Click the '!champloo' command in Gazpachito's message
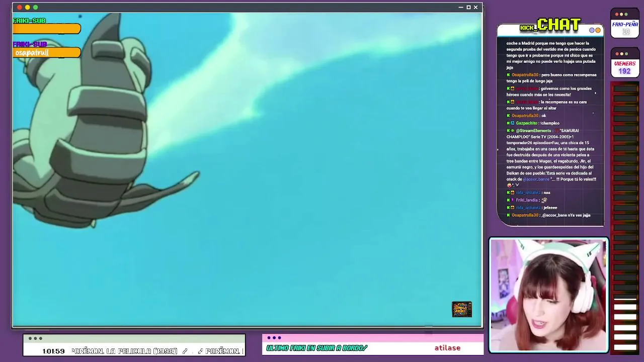The height and width of the screenshot is (362, 644). click(550, 123)
